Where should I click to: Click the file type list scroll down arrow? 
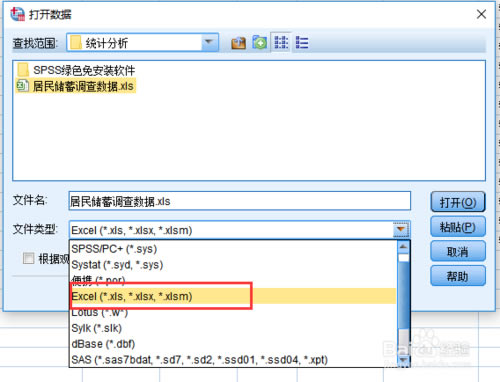(x=403, y=360)
